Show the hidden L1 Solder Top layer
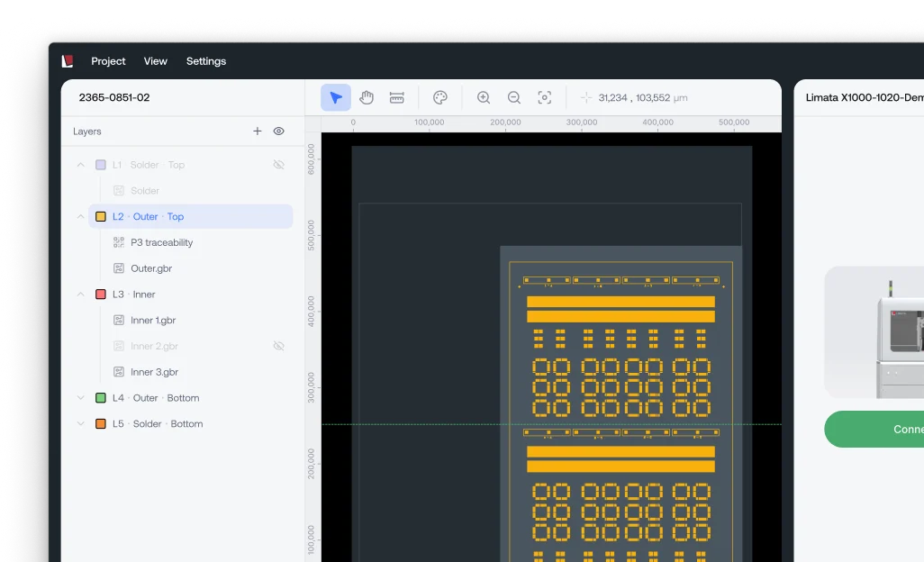Viewport: 924px width, 562px height. coord(279,165)
